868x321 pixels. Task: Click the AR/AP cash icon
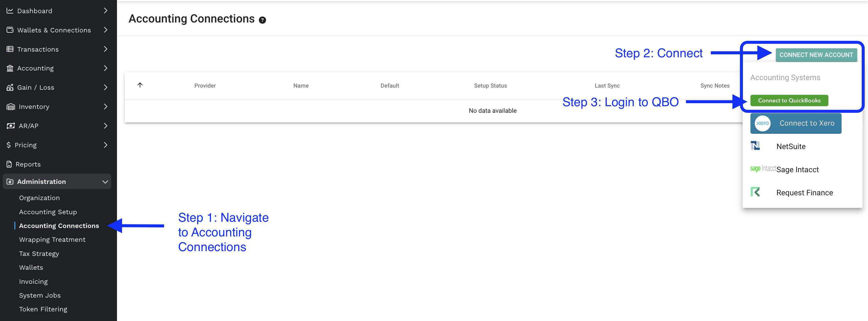(10, 126)
